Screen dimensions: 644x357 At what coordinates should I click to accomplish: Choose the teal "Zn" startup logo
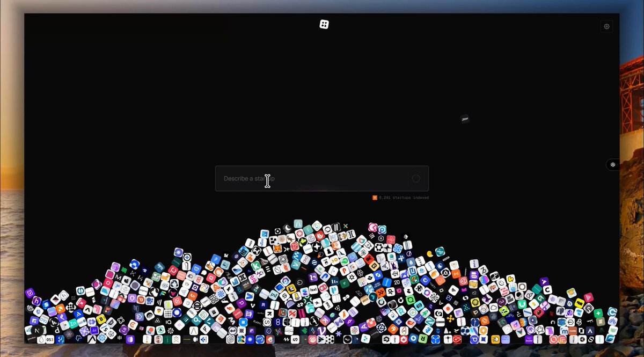coord(73,323)
